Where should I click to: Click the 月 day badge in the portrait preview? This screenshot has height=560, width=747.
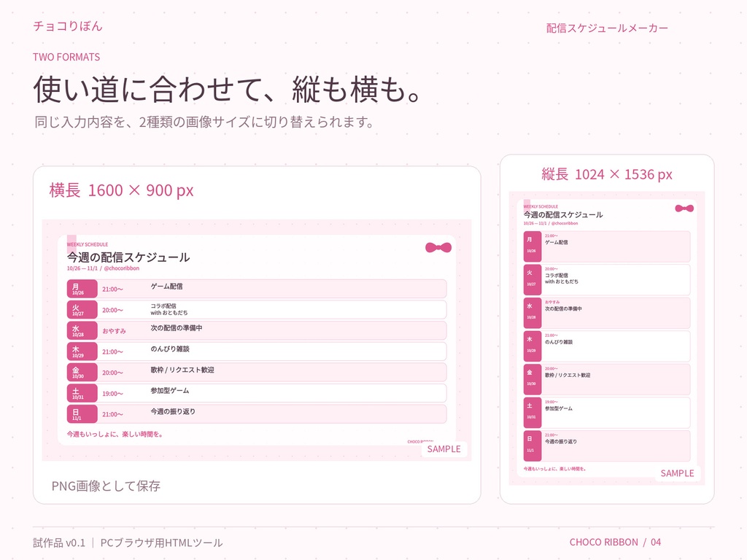click(x=532, y=246)
